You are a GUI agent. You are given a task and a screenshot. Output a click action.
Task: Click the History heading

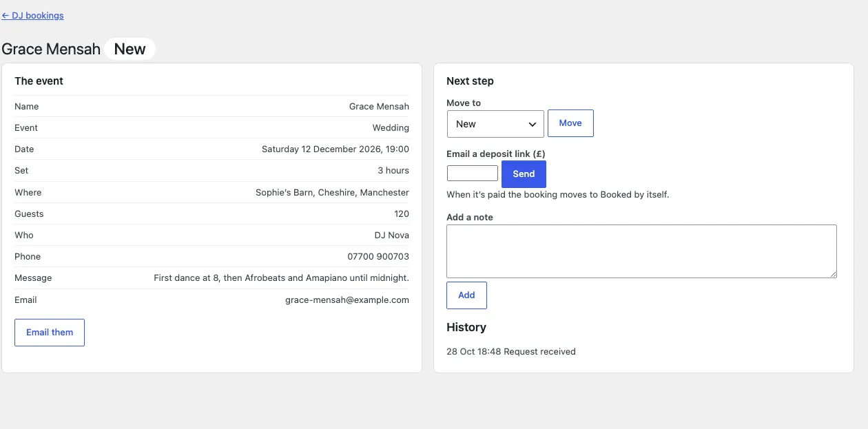pos(466,327)
